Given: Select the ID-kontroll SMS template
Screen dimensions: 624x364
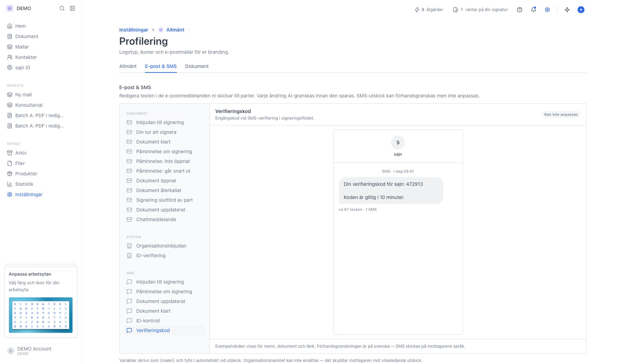Looking at the screenshot, I should pyautogui.click(x=164, y=321).
